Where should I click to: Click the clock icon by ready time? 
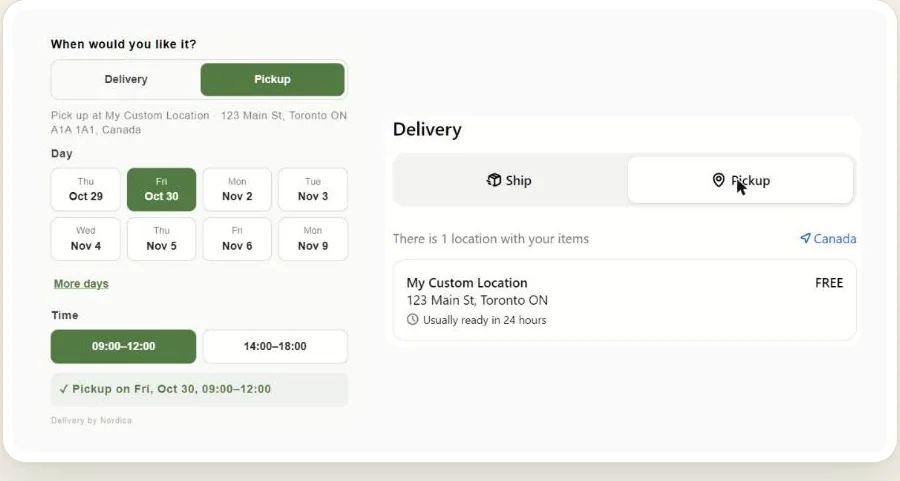pos(412,320)
